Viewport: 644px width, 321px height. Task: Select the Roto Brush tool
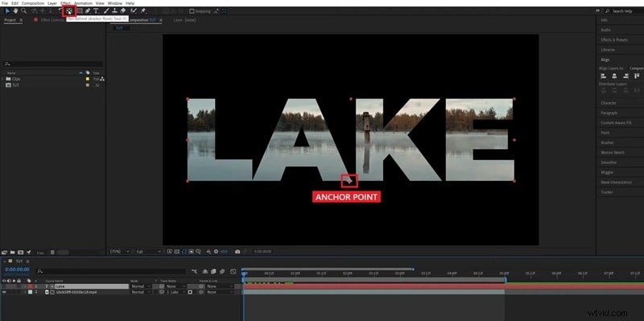[x=134, y=10]
